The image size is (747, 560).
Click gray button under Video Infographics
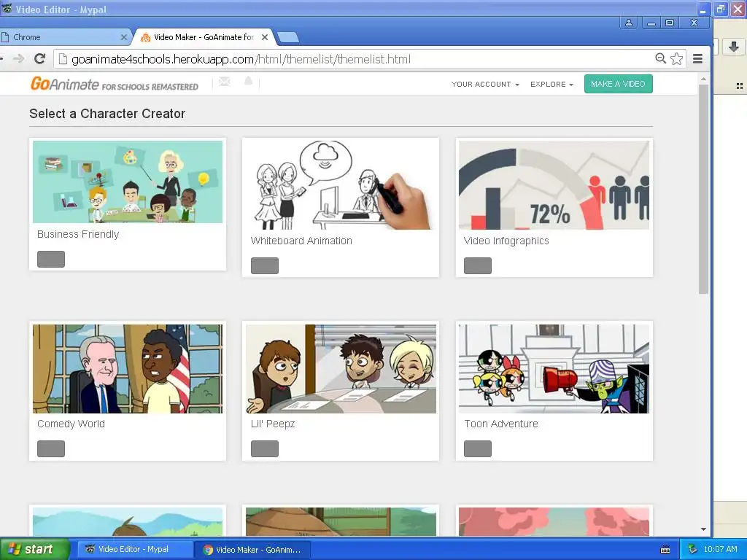pos(477,265)
